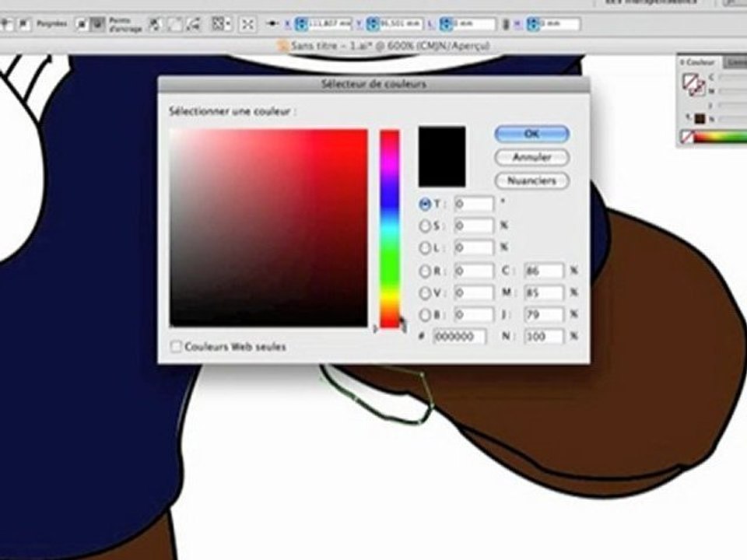Select the R (red) radio button
This screenshot has height=560, width=747.
coord(424,271)
